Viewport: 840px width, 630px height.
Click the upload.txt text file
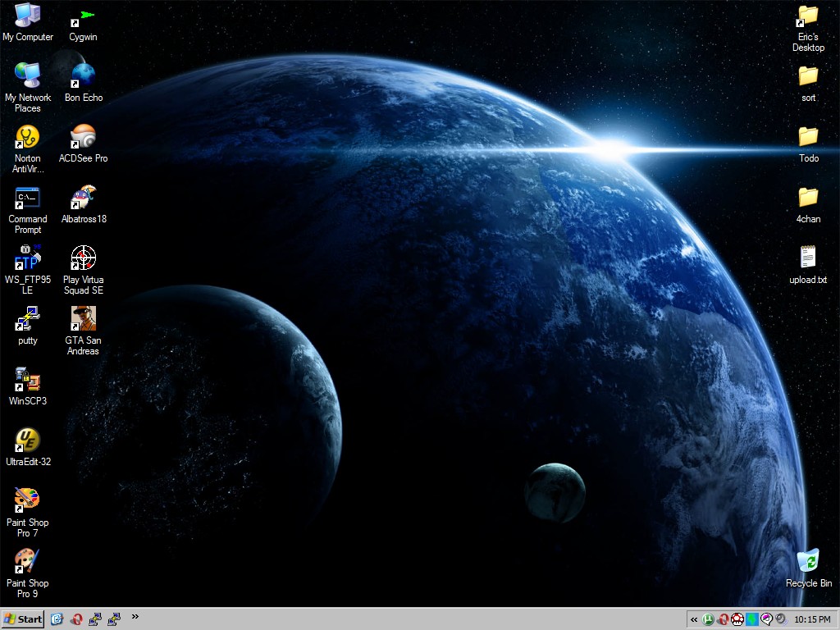click(808, 265)
